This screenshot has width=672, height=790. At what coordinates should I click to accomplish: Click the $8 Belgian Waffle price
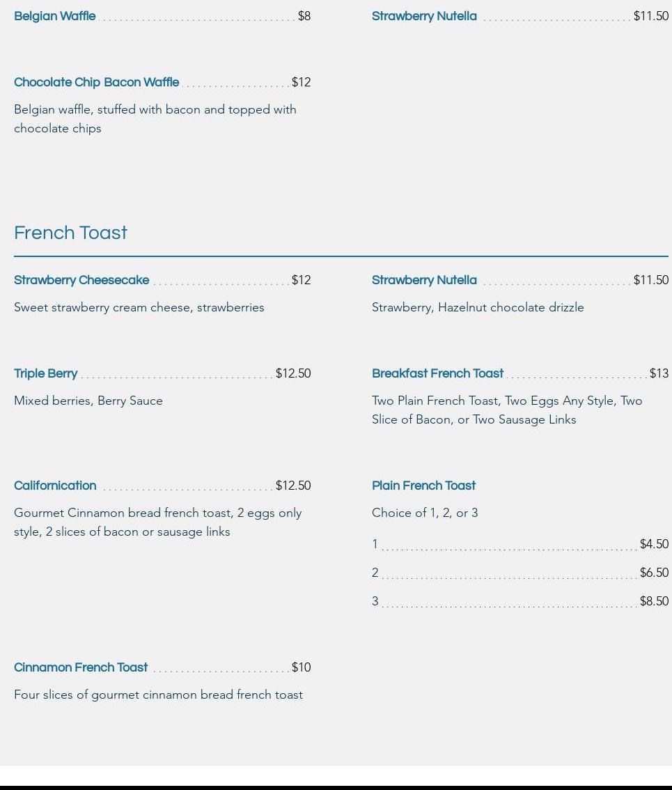[x=304, y=16]
